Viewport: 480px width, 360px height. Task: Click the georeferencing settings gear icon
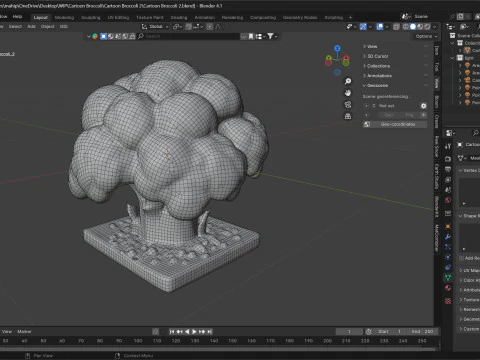point(423,106)
